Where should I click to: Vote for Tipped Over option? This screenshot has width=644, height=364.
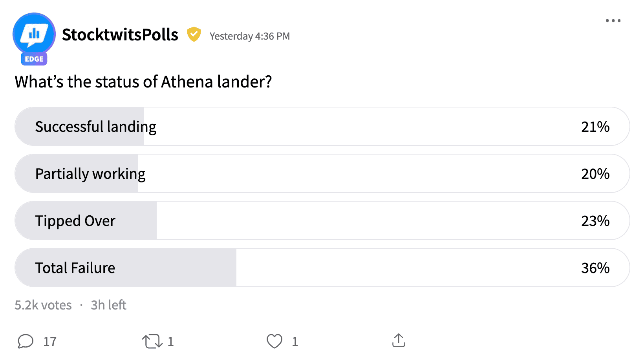coord(322,220)
